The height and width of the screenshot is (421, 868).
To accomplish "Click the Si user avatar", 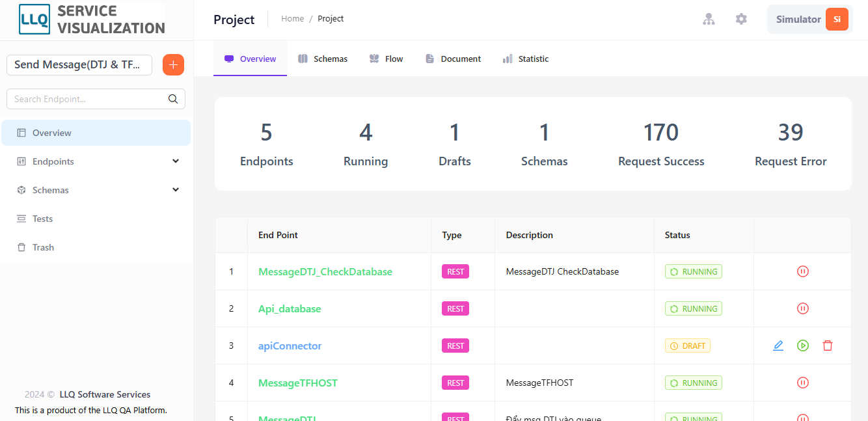I will click(x=837, y=20).
